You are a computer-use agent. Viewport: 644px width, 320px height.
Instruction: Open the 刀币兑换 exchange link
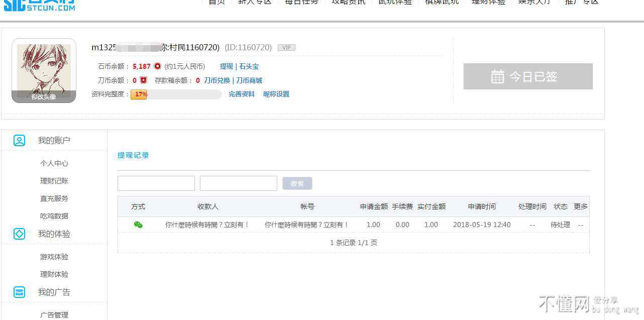217,80
